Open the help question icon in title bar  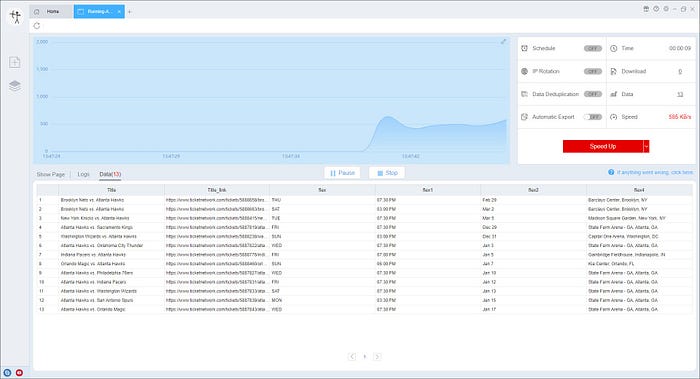(x=656, y=9)
